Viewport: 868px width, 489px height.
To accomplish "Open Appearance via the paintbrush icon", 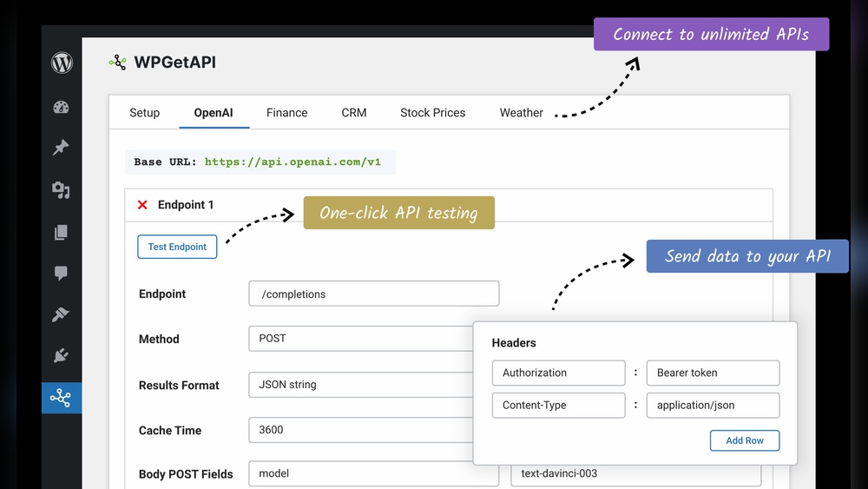I will coord(61,314).
